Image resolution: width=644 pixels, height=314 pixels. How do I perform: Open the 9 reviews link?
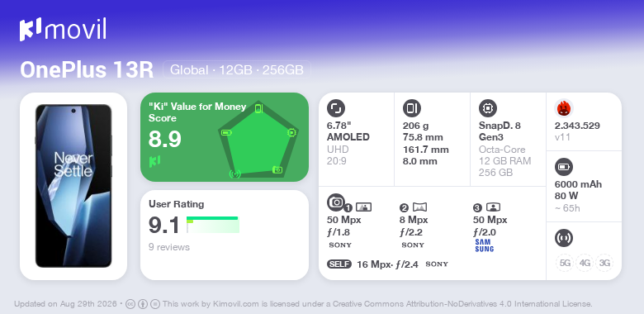[168, 247]
